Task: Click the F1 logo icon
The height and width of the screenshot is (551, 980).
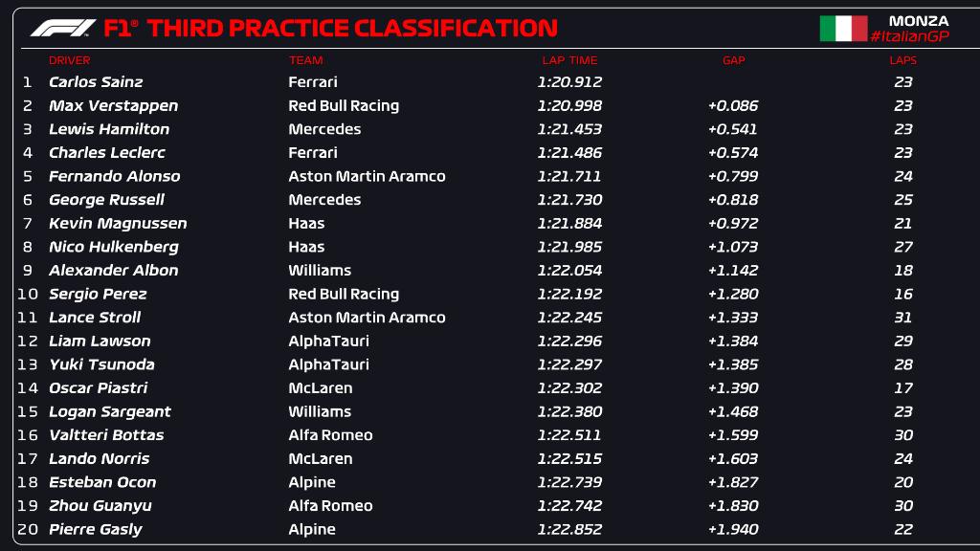Action: coord(62,28)
